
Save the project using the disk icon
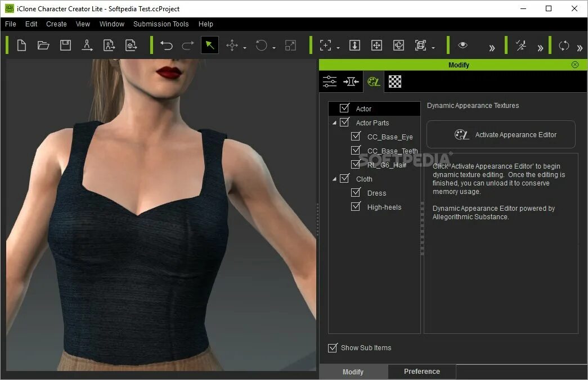65,45
